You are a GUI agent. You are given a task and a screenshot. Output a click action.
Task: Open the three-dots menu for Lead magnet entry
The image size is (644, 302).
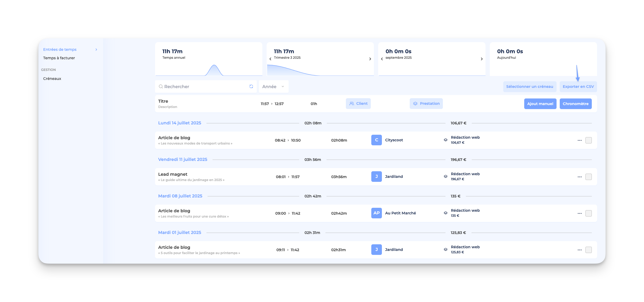tap(579, 177)
